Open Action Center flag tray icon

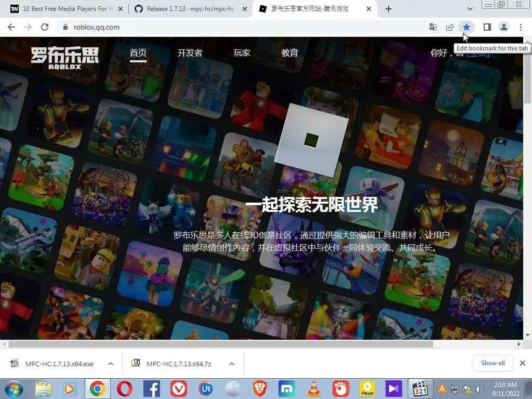pos(467,389)
